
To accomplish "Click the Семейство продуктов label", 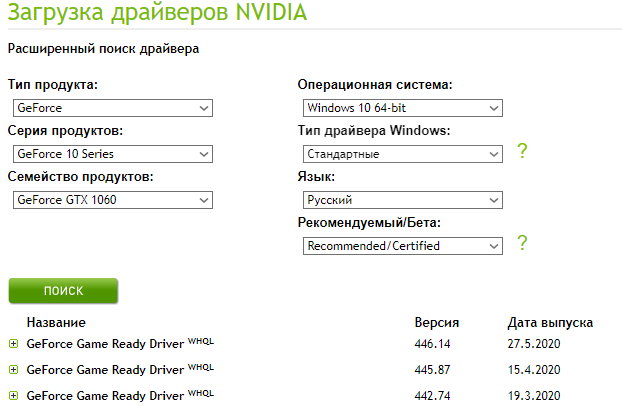I will (81, 177).
